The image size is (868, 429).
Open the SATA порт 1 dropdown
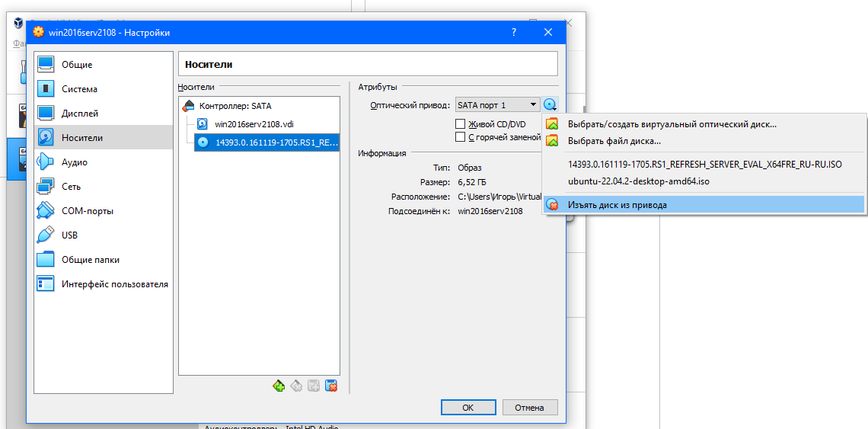(x=498, y=104)
